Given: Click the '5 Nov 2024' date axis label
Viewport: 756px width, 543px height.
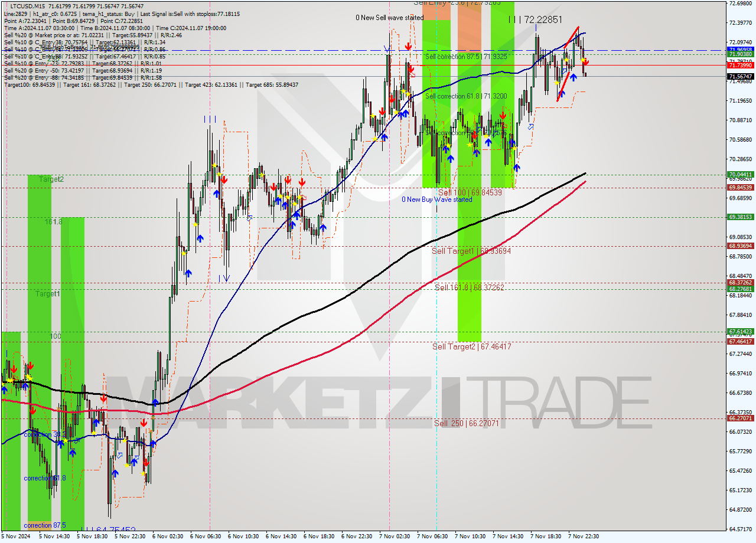Looking at the screenshot, I should pyautogui.click(x=16, y=537).
